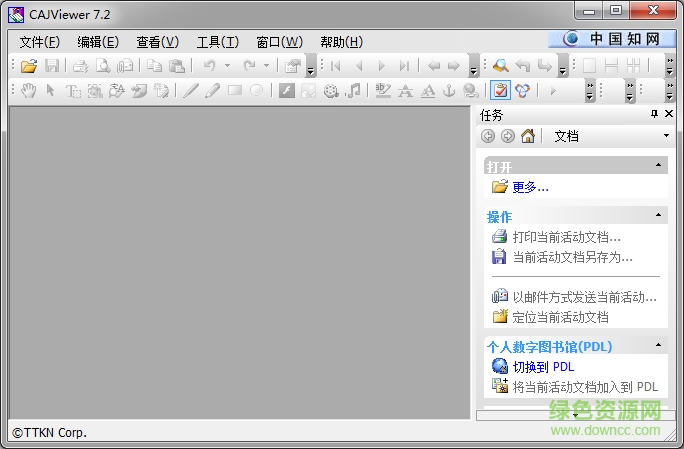The image size is (684, 449).
Task: Go to next page arrow
Action: coord(382,66)
